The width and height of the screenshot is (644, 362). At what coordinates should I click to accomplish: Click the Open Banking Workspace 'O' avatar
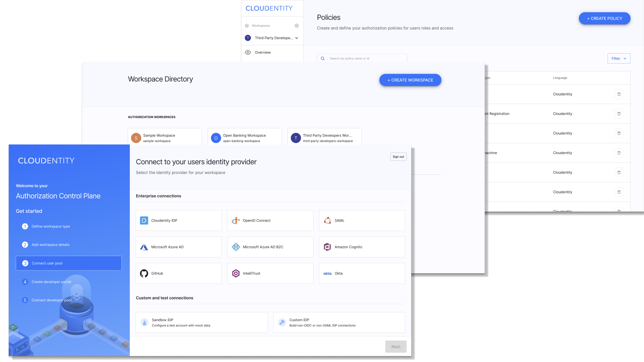tap(216, 138)
